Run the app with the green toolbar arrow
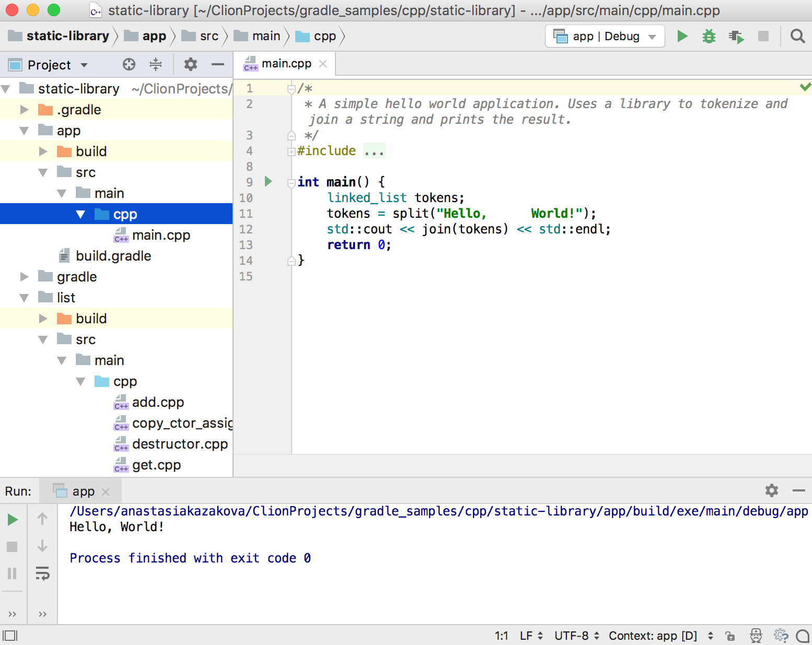This screenshot has height=645, width=812. pyautogui.click(x=682, y=36)
